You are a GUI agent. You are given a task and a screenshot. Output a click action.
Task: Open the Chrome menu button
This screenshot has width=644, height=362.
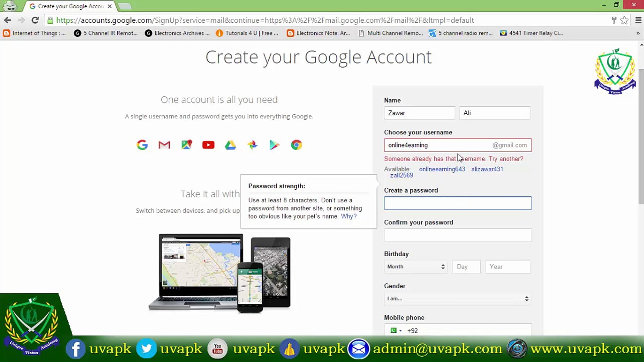pos(638,20)
